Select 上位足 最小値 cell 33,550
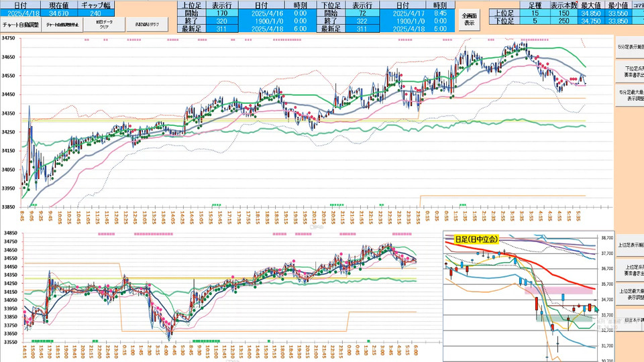 (618, 13)
